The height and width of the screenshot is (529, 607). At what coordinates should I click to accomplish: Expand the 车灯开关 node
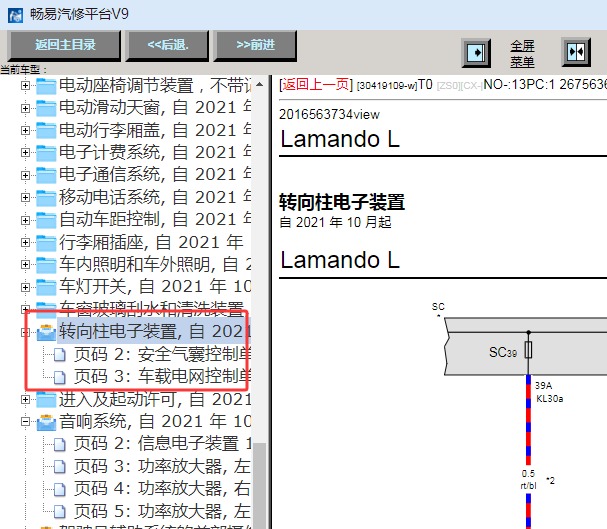[x=25, y=287]
